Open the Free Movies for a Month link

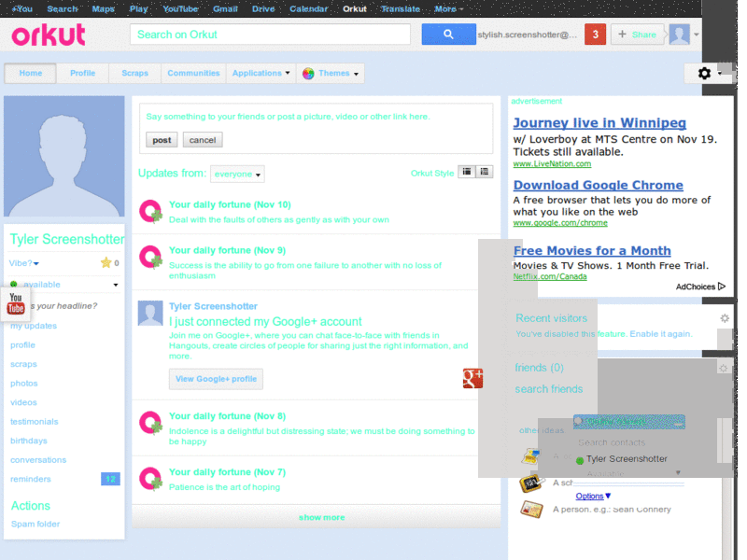(592, 250)
